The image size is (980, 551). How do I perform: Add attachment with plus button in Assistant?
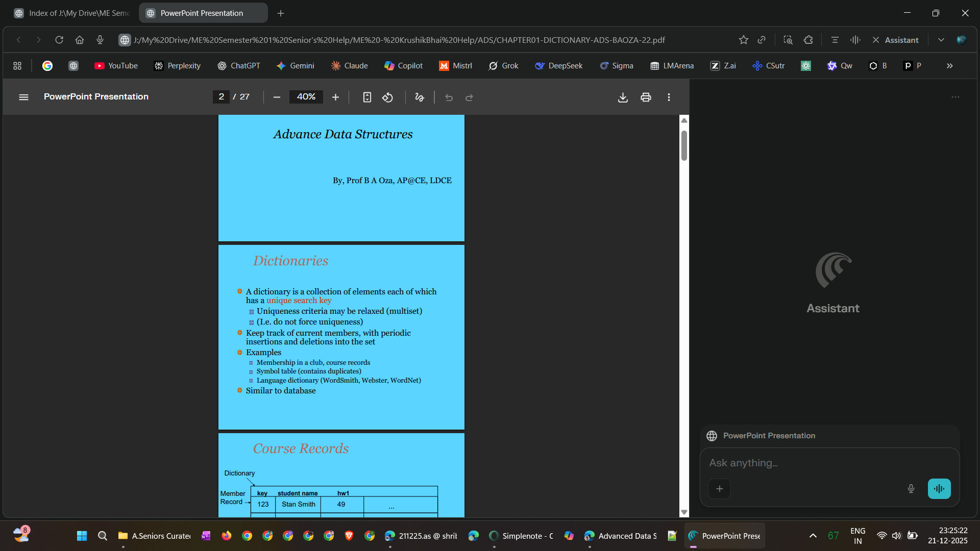tap(719, 489)
